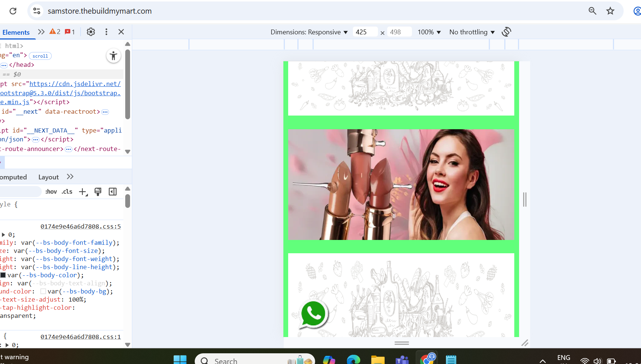Click the --bs-body-color color swatch
This screenshot has width=641, height=364.
(3, 275)
